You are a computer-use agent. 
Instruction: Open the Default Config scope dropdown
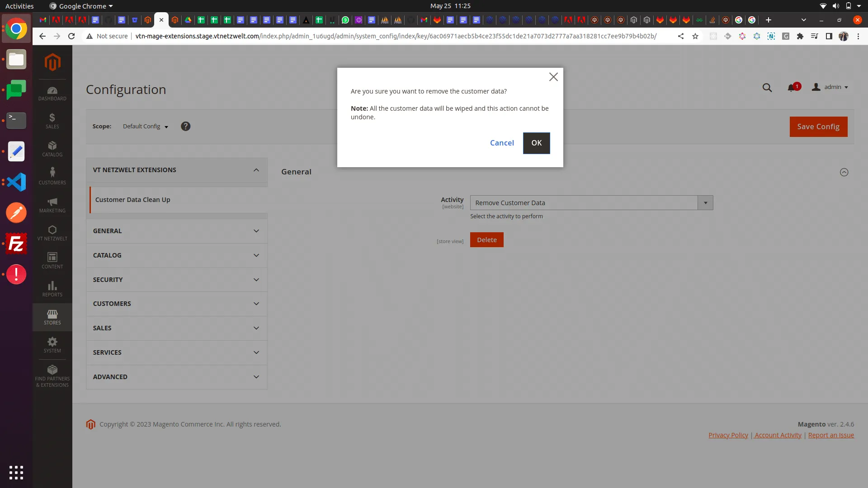[145, 127]
